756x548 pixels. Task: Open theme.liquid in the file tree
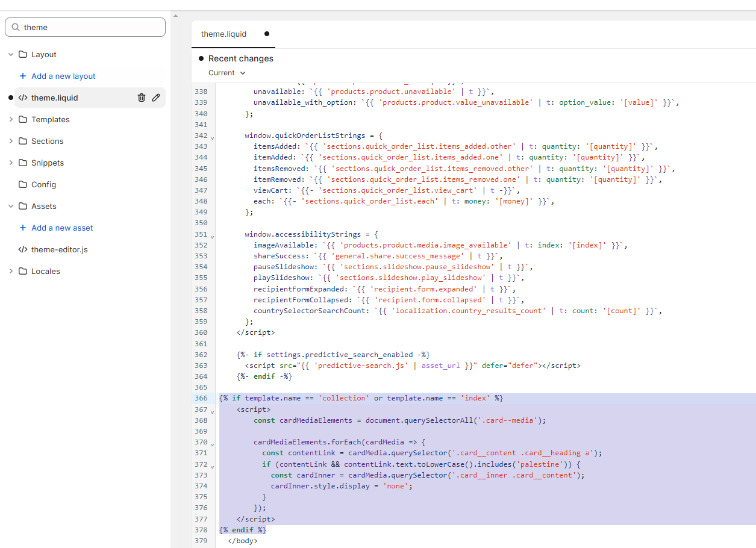(55, 98)
